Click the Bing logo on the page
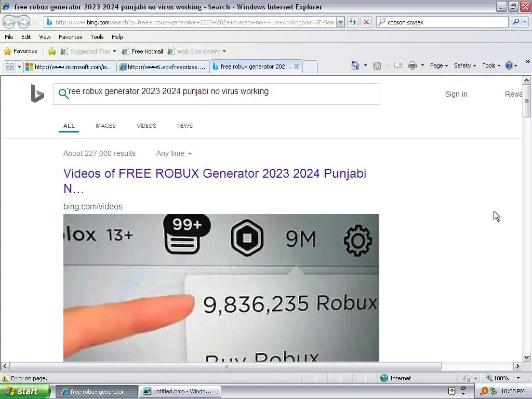The image size is (532, 399). [37, 94]
